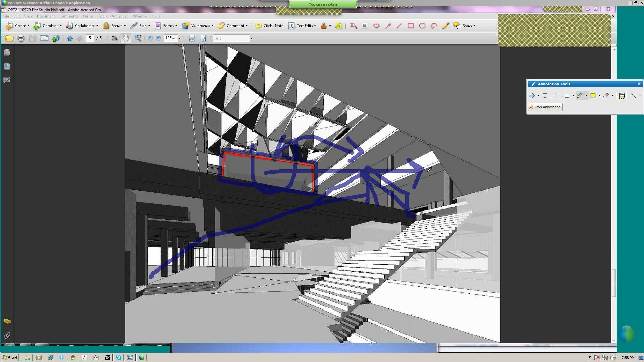Select the red Line tool
This screenshot has height=362, width=644.
(x=399, y=26)
